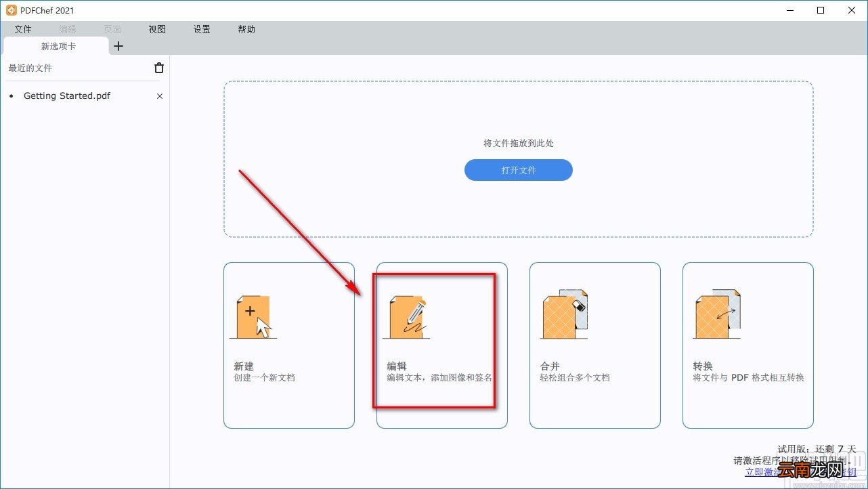Clear recent files with trash icon
The image size is (868, 489).
159,68
